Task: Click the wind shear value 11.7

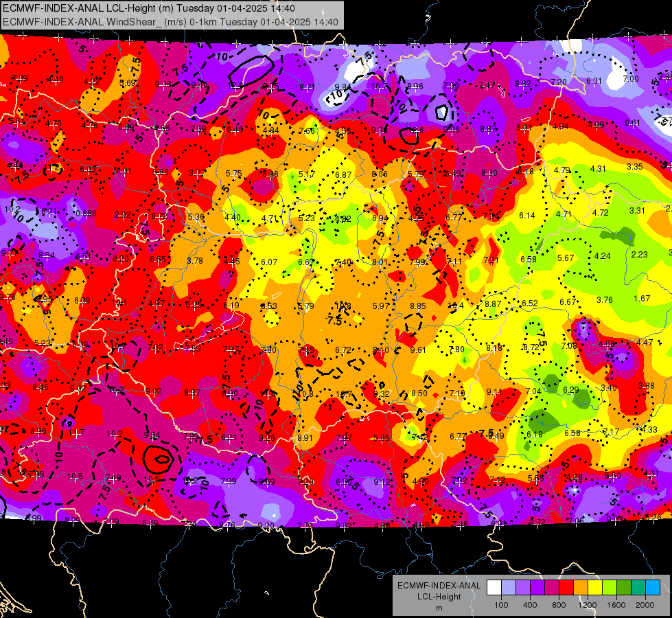Action: (x=76, y=433)
